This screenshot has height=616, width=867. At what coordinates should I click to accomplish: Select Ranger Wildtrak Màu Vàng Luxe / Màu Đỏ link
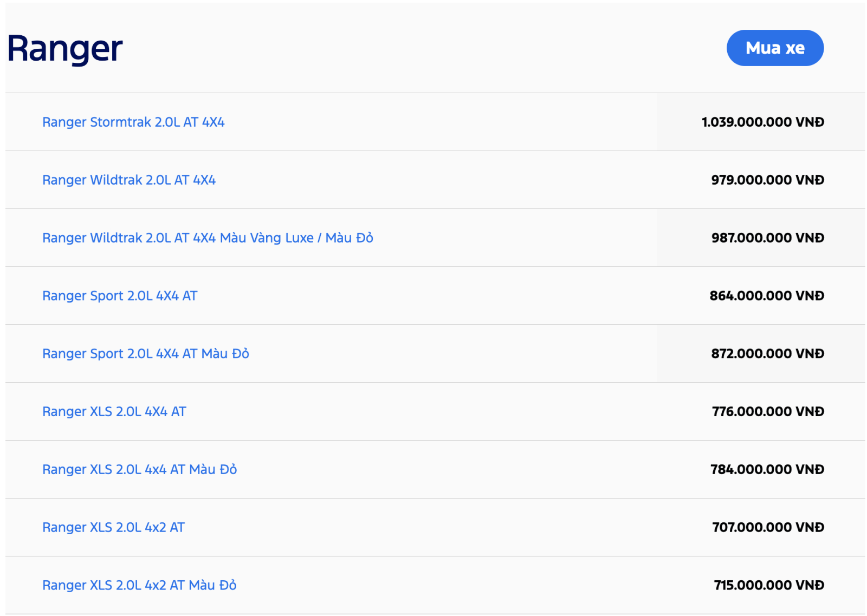pyautogui.click(x=208, y=238)
